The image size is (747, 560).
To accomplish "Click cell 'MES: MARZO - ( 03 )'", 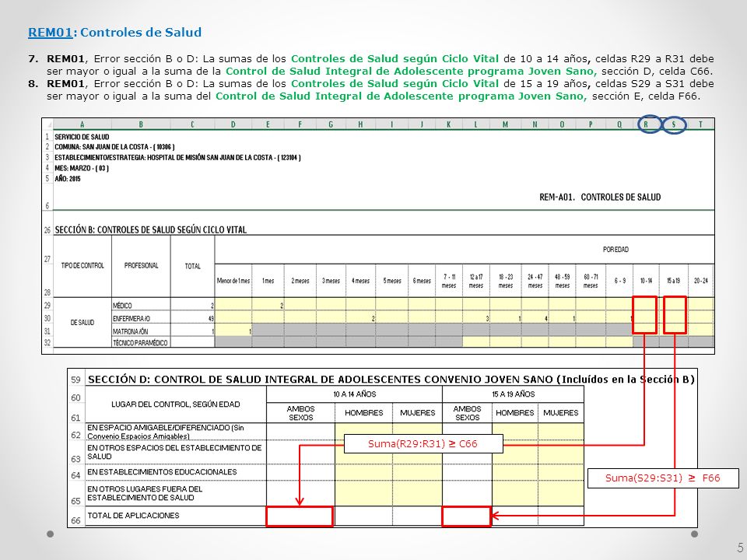I will (82, 168).
